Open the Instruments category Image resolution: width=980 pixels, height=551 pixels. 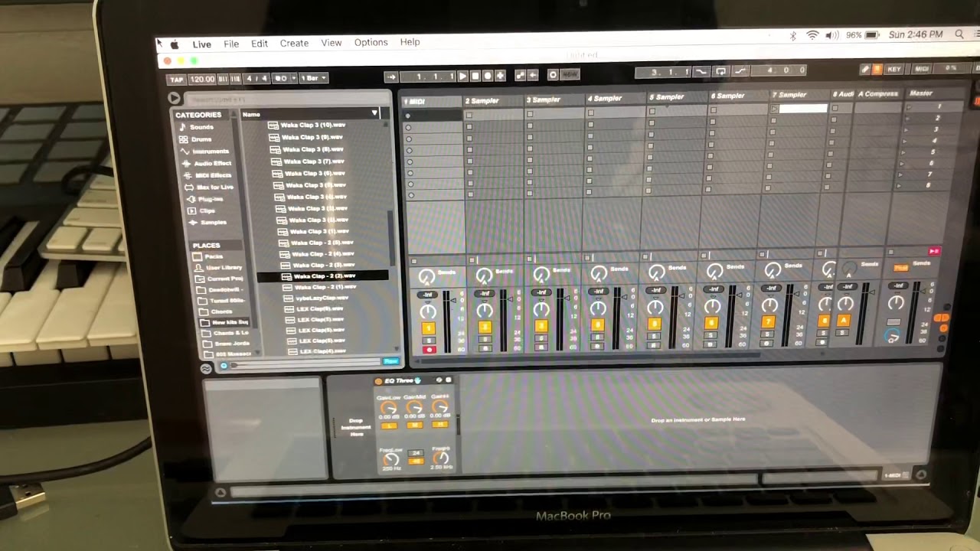(204, 151)
